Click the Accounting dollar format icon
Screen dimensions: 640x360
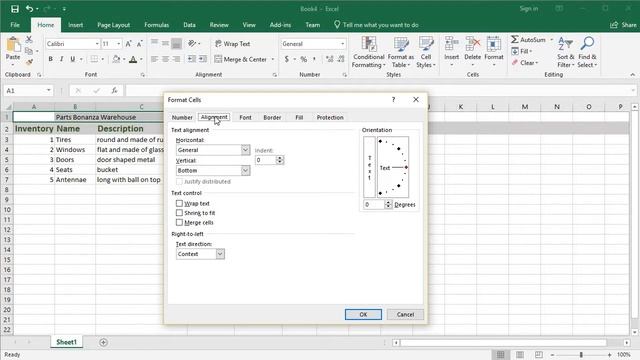pyautogui.click(x=287, y=59)
